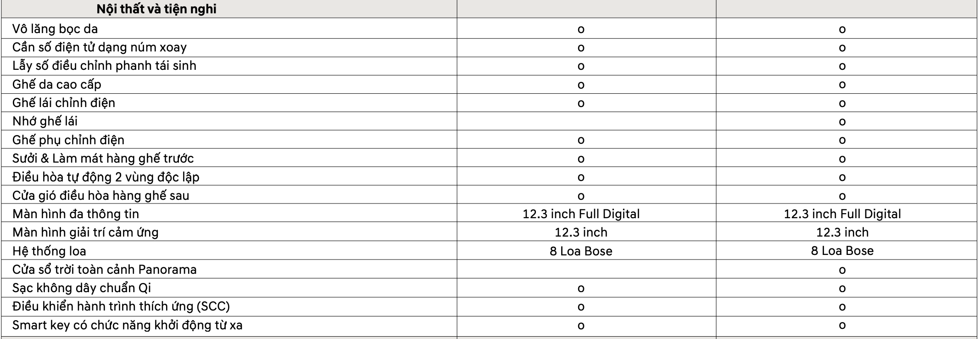This screenshot has height=339, width=980.
Task: Click the "Ghế da cao cấp" cell
Action: (x=57, y=85)
